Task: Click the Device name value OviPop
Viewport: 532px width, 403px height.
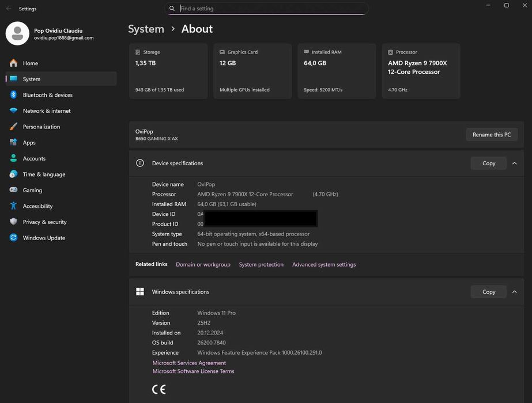Action: (206, 184)
